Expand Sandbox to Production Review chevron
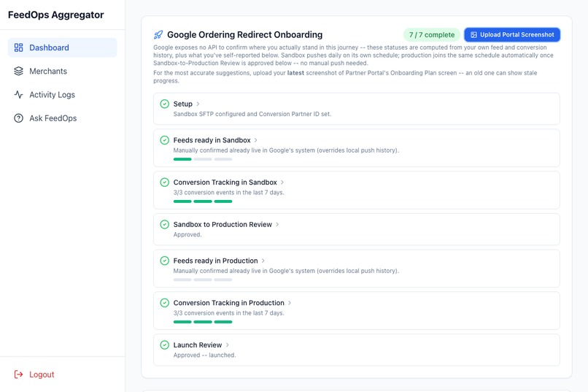This screenshot has width=588, height=392. click(x=277, y=224)
